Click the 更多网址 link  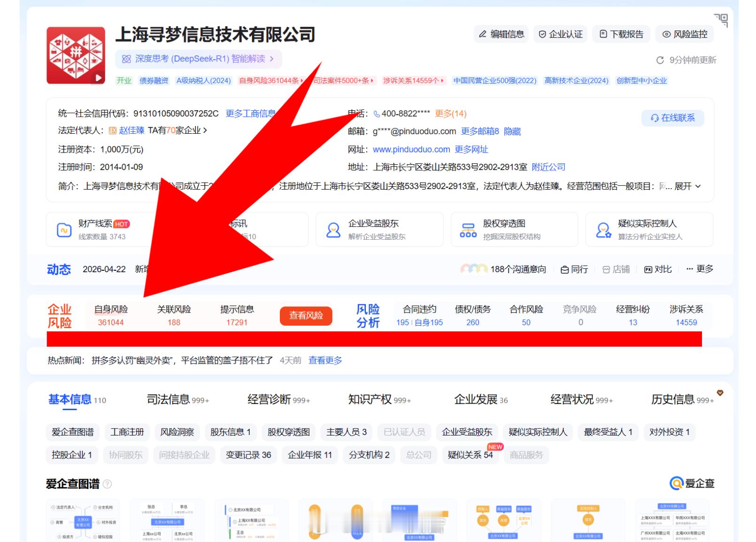pyautogui.click(x=471, y=149)
